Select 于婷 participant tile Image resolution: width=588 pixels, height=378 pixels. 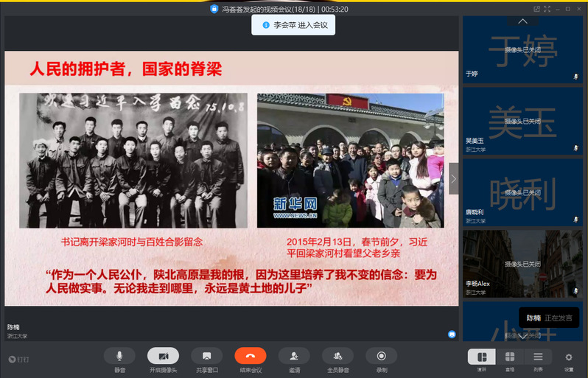point(522,50)
